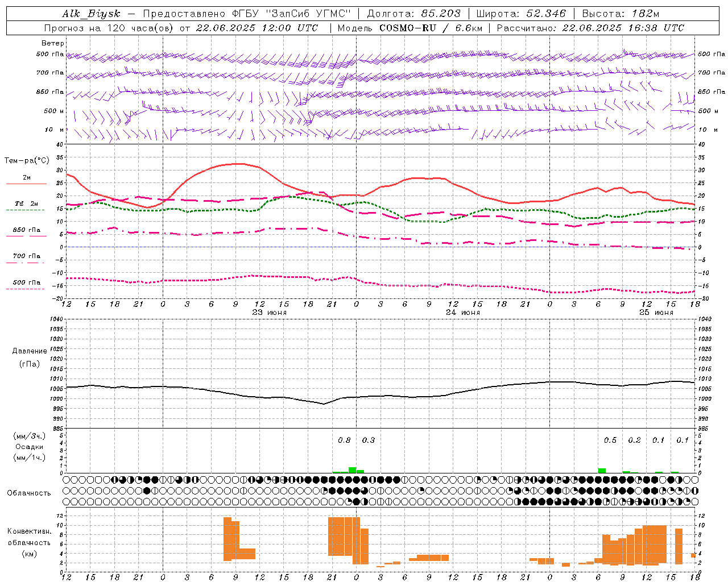Click the Конвективн. облачность (км) label

(29, 542)
